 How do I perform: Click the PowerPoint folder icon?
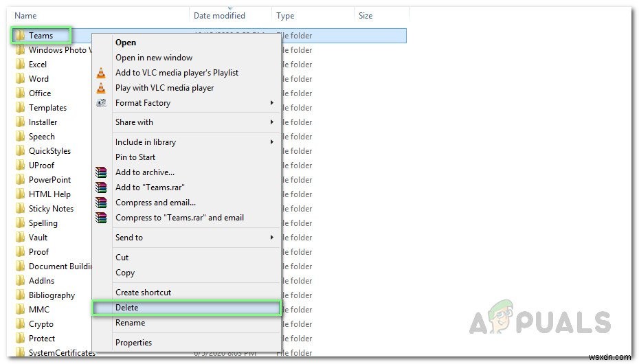20,179
